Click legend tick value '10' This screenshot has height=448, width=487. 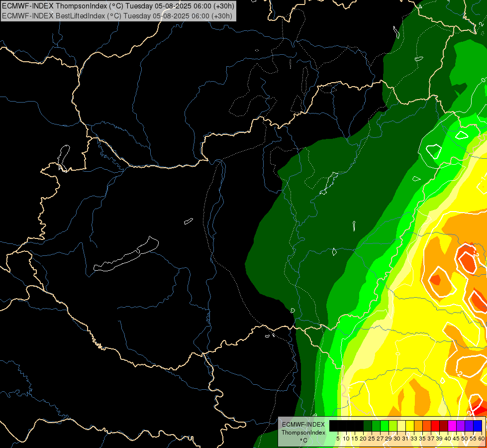pyautogui.click(x=346, y=439)
